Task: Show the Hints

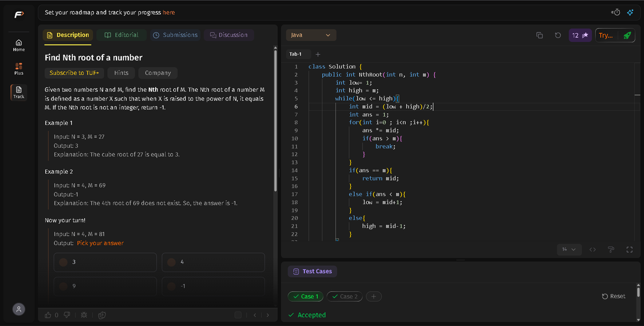Action: [121, 73]
